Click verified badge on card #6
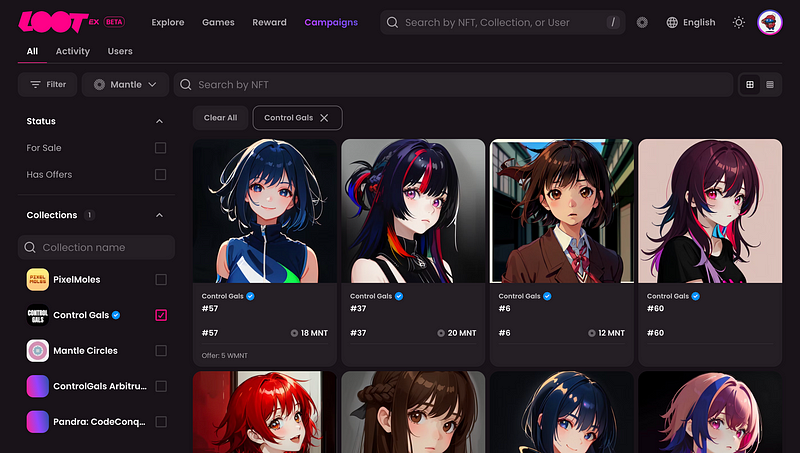 pos(547,296)
